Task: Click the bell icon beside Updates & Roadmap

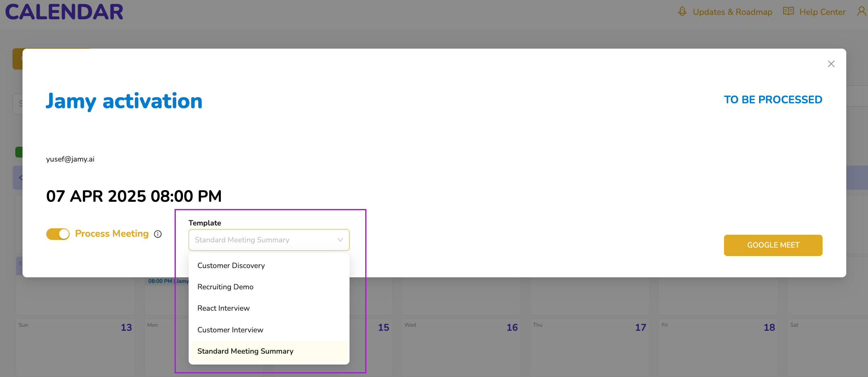Action: coord(682,11)
